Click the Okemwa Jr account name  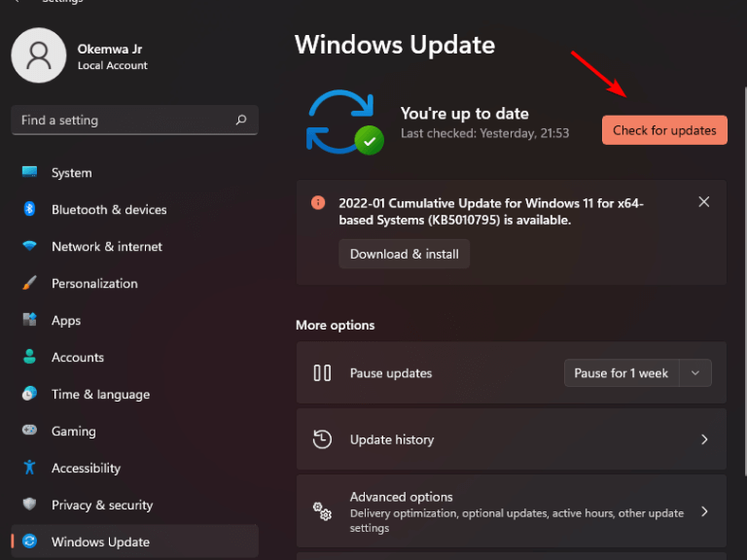tap(110, 49)
